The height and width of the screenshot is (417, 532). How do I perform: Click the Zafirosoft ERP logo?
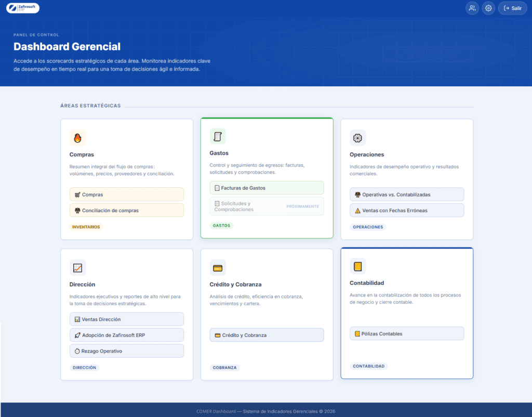pyautogui.click(x=23, y=8)
